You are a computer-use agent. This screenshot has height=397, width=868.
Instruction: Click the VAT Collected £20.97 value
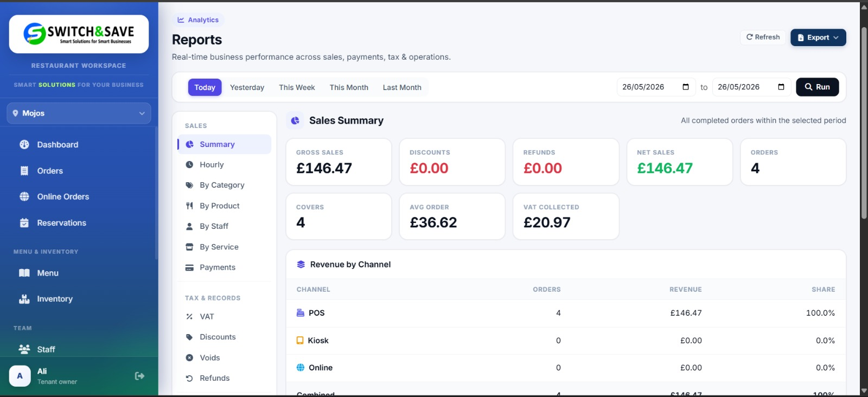547,222
